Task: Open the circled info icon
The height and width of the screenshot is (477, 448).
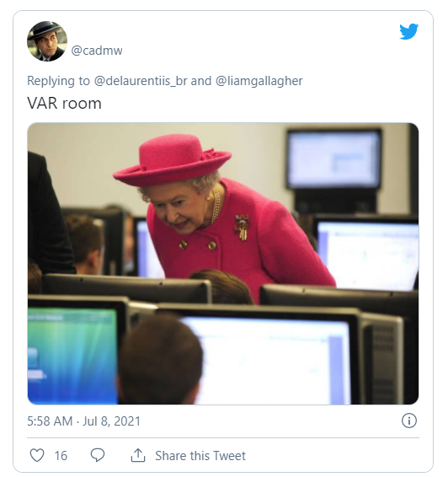Action: (x=409, y=421)
